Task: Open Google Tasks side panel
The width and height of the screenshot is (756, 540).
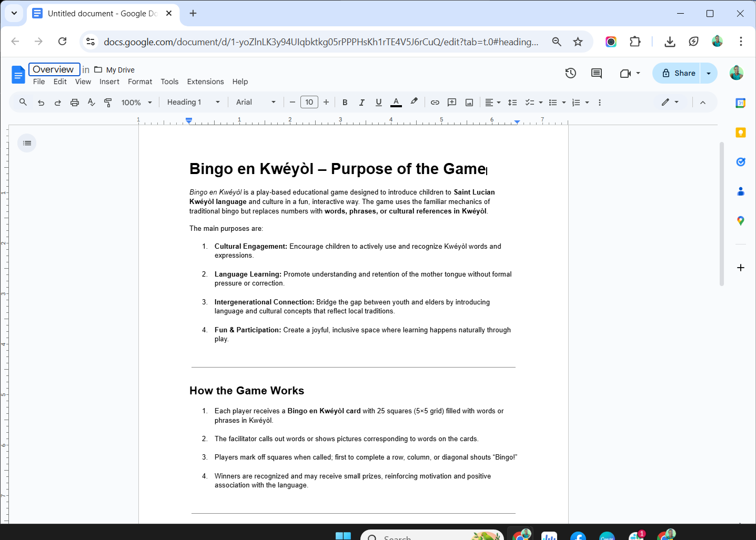Action: (x=741, y=162)
